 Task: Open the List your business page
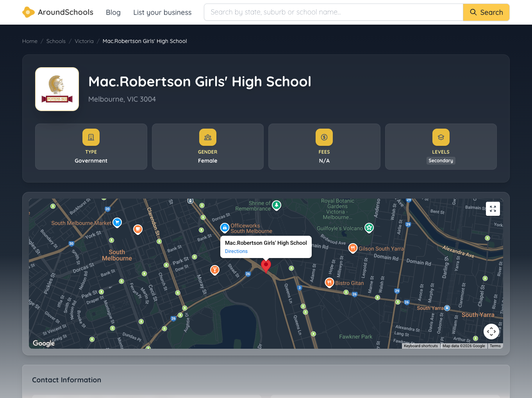(162, 12)
